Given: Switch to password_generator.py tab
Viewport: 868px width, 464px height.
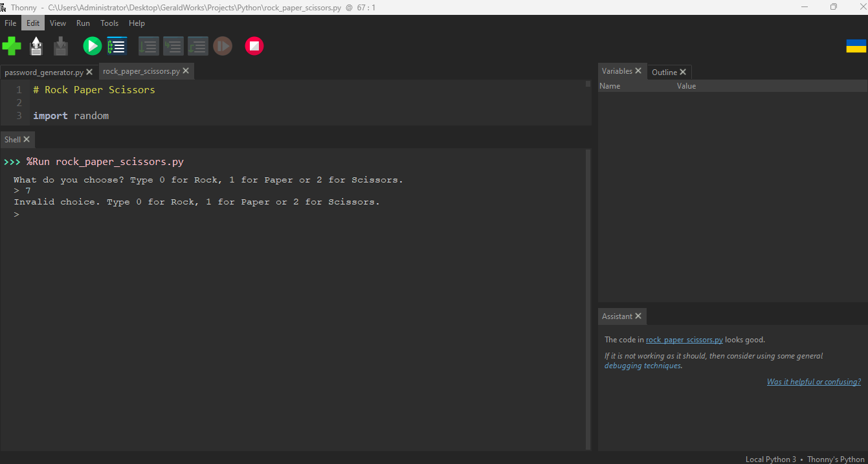Looking at the screenshot, I should [43, 72].
